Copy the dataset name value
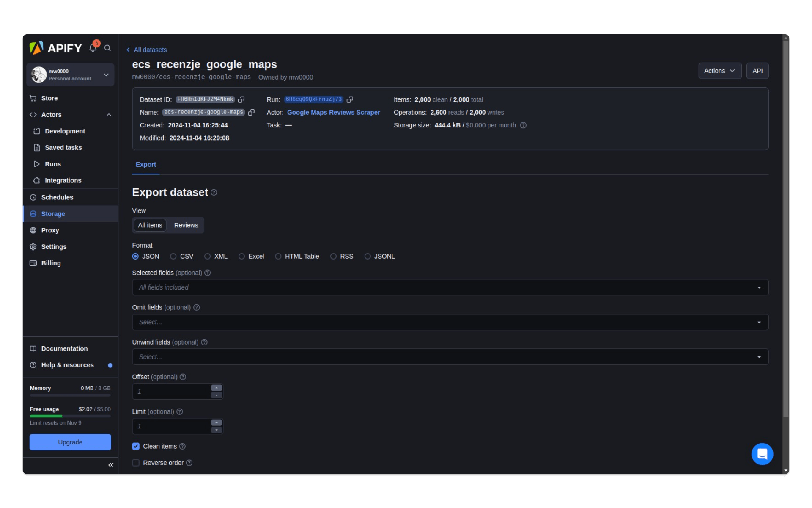The image size is (812, 508). [251, 112]
